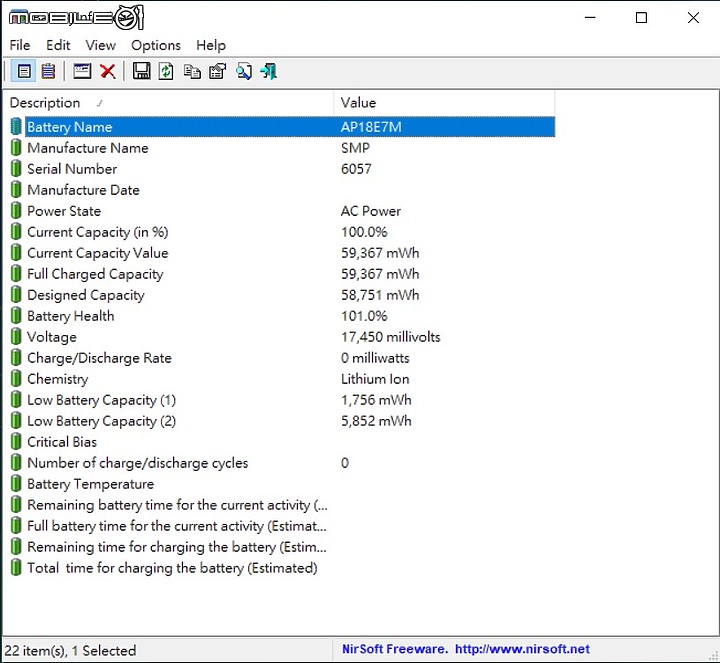Viewport: 720px width, 663px height.
Task: Click the '17,450 millivolts' value cell
Action: 390,337
